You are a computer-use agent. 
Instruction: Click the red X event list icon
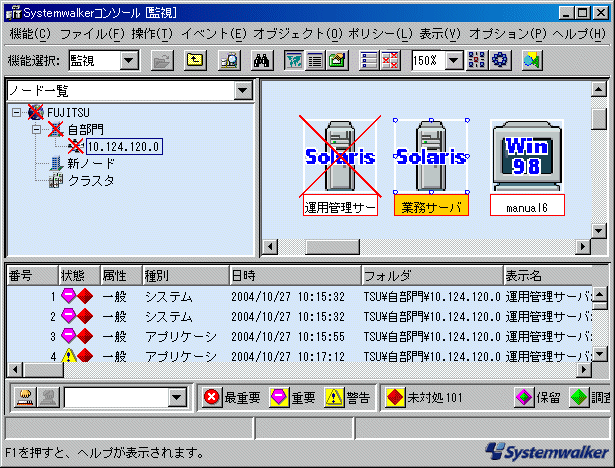click(390, 60)
